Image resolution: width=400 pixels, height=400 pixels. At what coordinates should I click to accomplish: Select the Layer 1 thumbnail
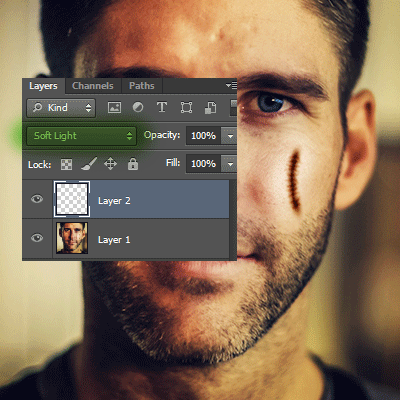click(72, 238)
